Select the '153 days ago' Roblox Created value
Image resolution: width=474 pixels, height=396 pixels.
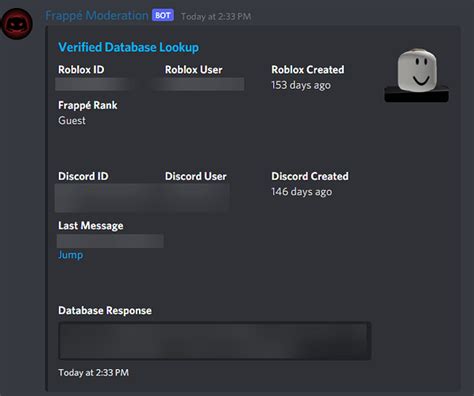pyautogui.click(x=301, y=85)
